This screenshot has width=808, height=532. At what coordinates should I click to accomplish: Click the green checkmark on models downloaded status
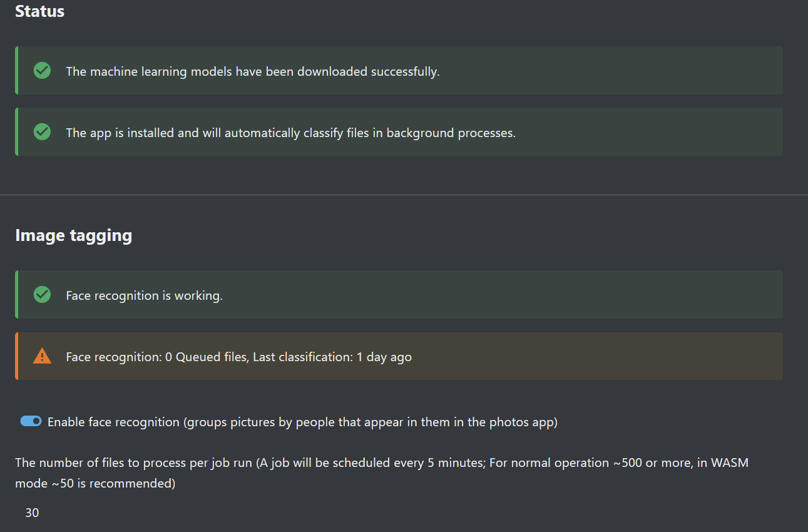coord(41,70)
